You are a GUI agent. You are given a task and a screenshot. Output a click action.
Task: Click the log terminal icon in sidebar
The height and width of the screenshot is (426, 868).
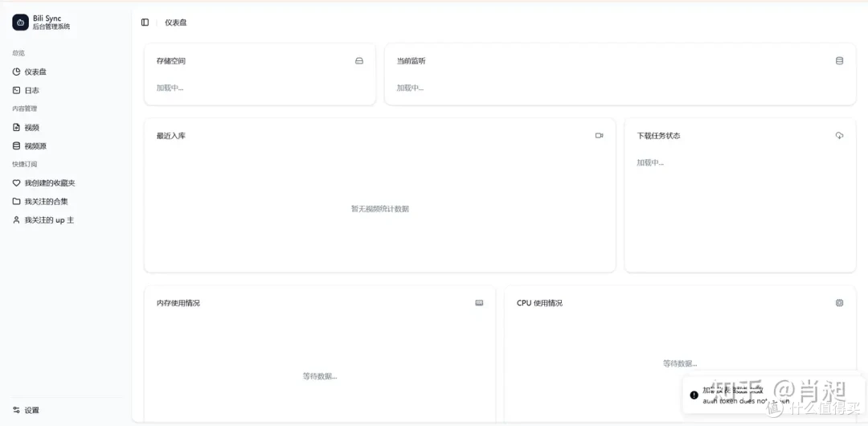click(x=17, y=90)
